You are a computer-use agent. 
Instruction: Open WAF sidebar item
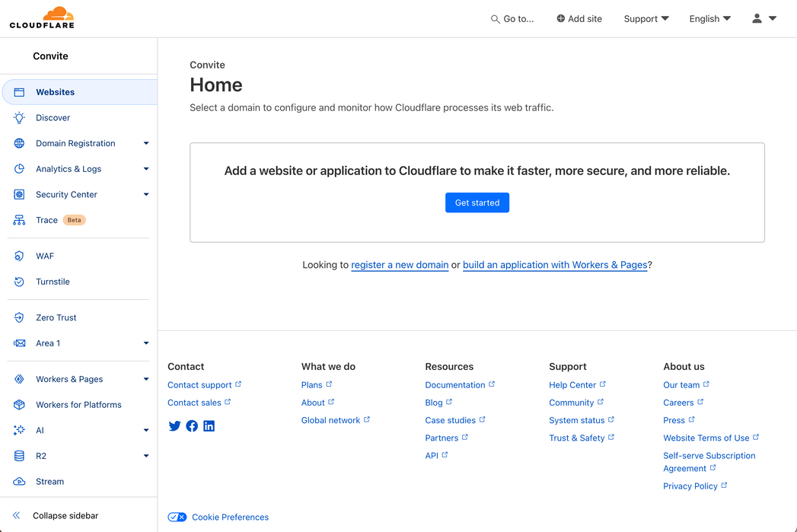(45, 256)
